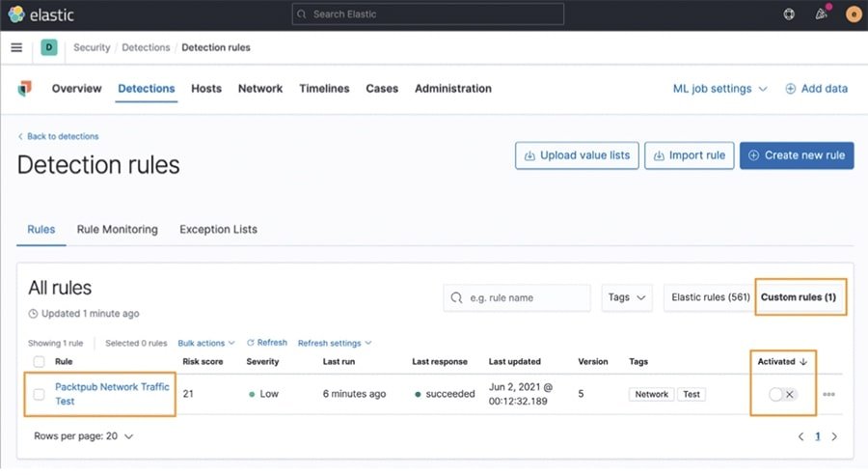Check the Packtpub Network Traffic Test checkbox

point(40,394)
